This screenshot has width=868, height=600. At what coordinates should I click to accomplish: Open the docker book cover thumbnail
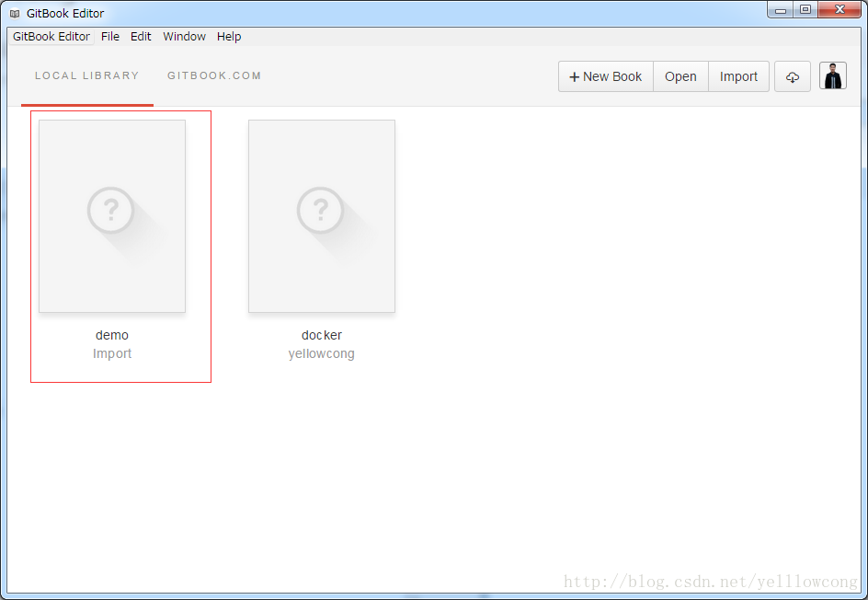pyautogui.click(x=322, y=216)
